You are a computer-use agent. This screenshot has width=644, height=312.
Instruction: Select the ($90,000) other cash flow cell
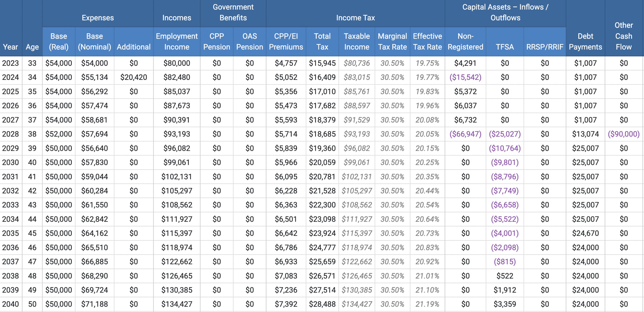(623, 134)
